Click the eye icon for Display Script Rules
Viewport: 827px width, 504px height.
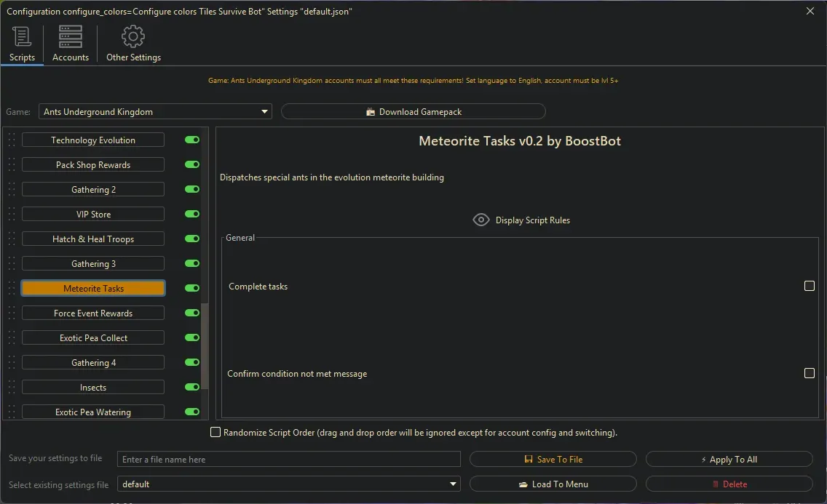click(x=480, y=220)
